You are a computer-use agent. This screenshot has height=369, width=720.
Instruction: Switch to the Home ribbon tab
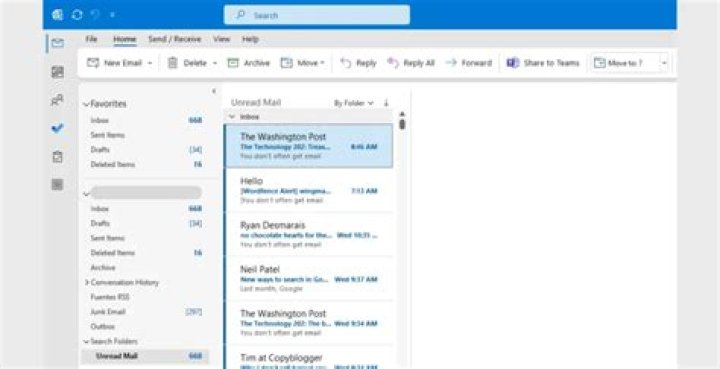[x=125, y=39]
